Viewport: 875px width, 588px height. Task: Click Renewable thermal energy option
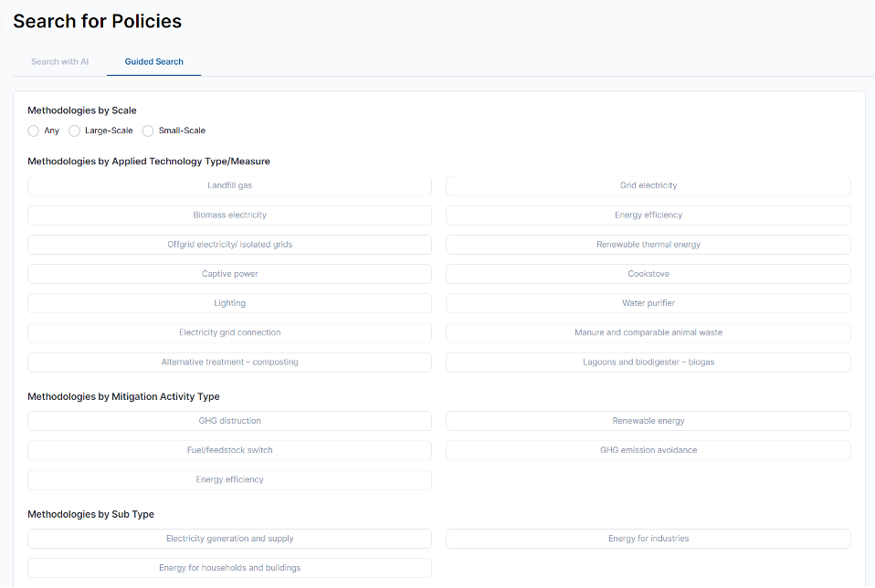648,245
